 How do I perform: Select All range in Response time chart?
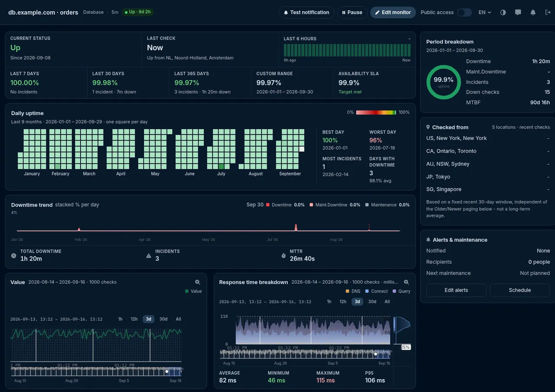pos(387,302)
